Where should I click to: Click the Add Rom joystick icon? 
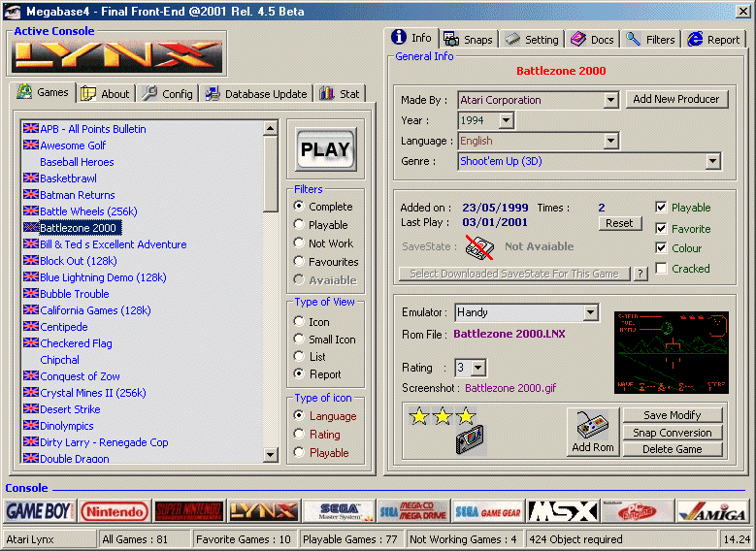(x=593, y=432)
